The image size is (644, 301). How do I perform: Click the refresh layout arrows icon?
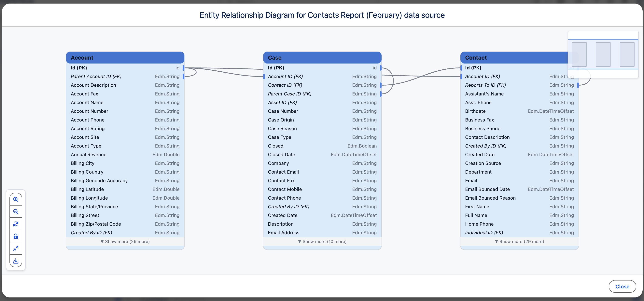16,224
